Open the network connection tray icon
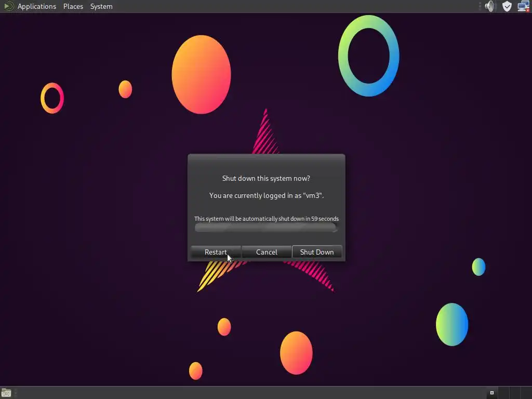Screen dimensions: 532x399 (524, 6)
